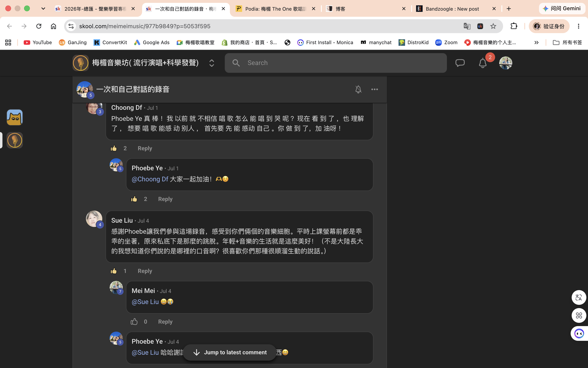Open the First Install - Monica bookmark
The width and height of the screenshot is (588, 368).
325,42
